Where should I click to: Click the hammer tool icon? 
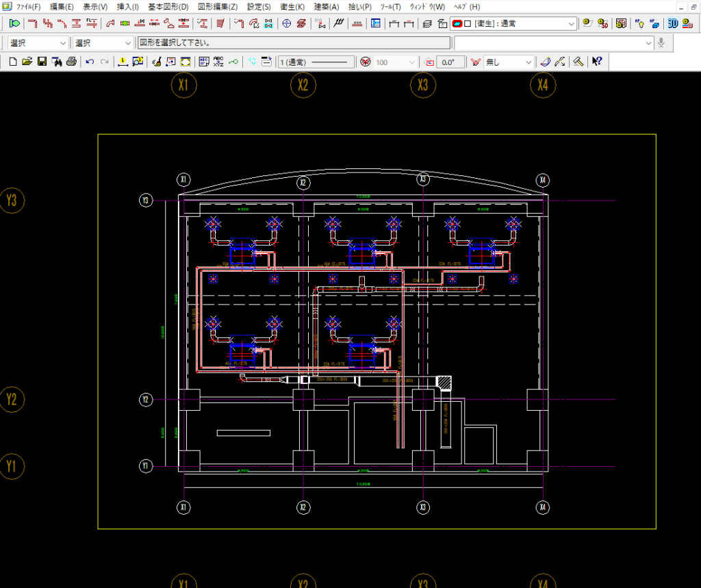click(578, 62)
